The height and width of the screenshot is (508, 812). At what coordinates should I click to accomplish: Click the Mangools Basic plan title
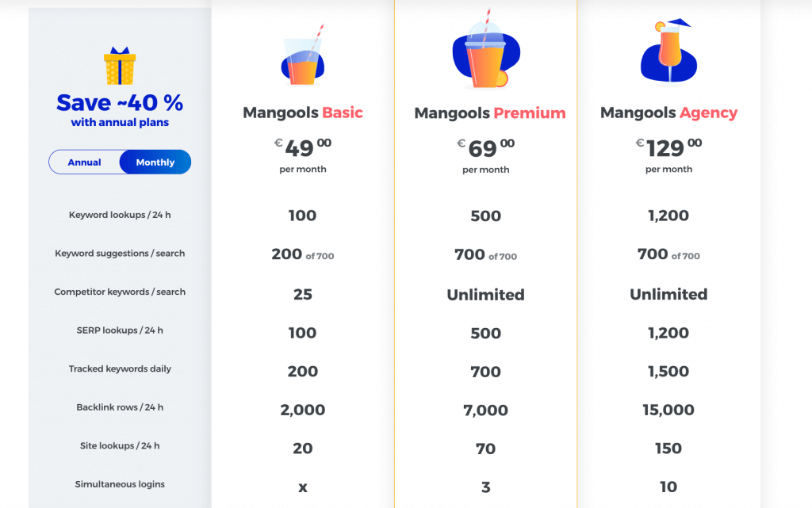pos(302,113)
